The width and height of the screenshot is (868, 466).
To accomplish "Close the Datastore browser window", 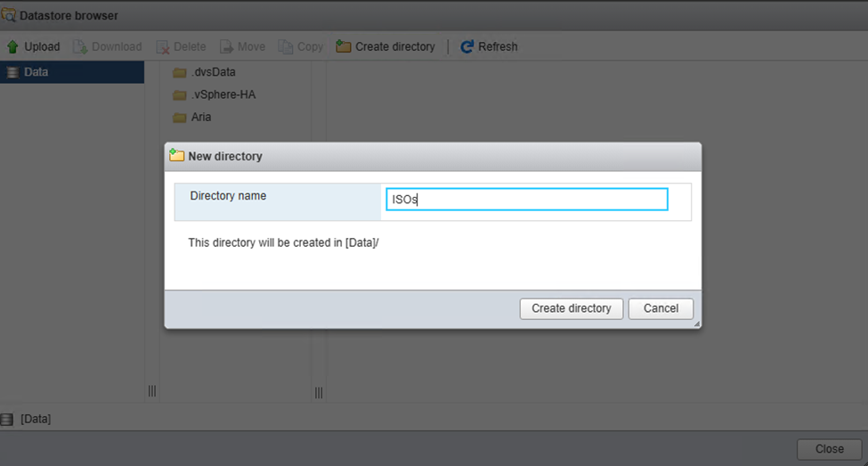I will tap(829, 449).
